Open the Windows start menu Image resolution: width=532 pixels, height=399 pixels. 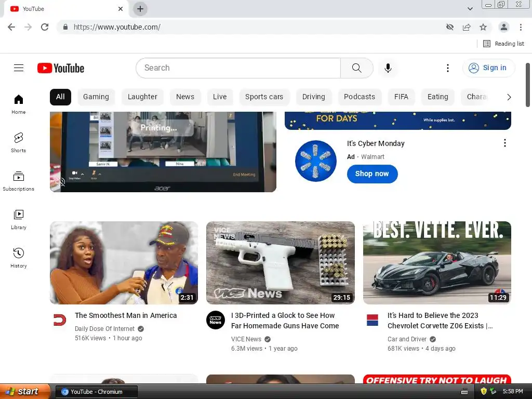click(25, 391)
